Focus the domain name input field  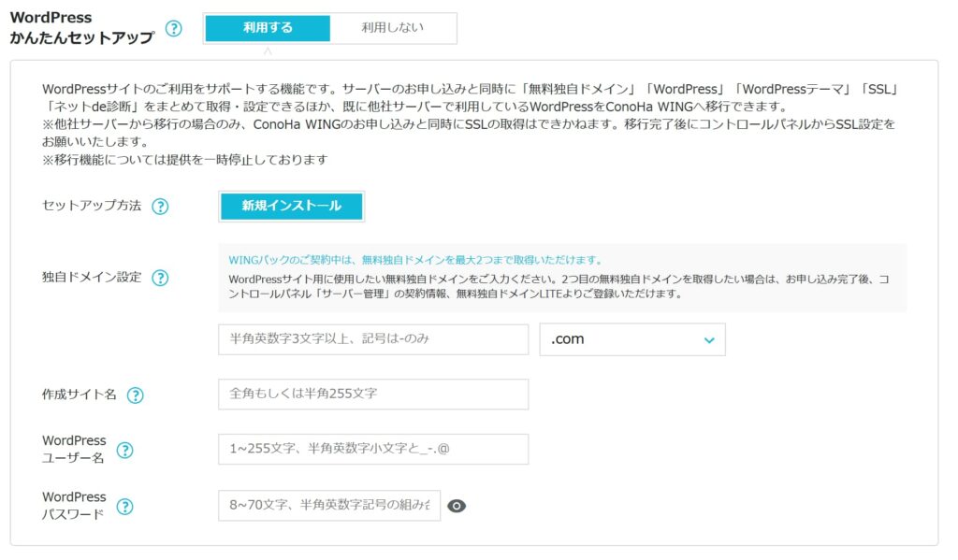pos(373,339)
